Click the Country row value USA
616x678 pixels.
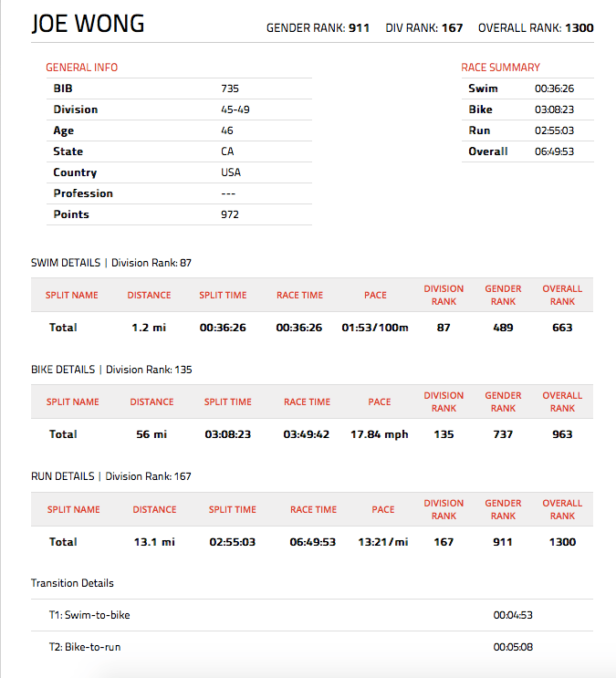231,172
